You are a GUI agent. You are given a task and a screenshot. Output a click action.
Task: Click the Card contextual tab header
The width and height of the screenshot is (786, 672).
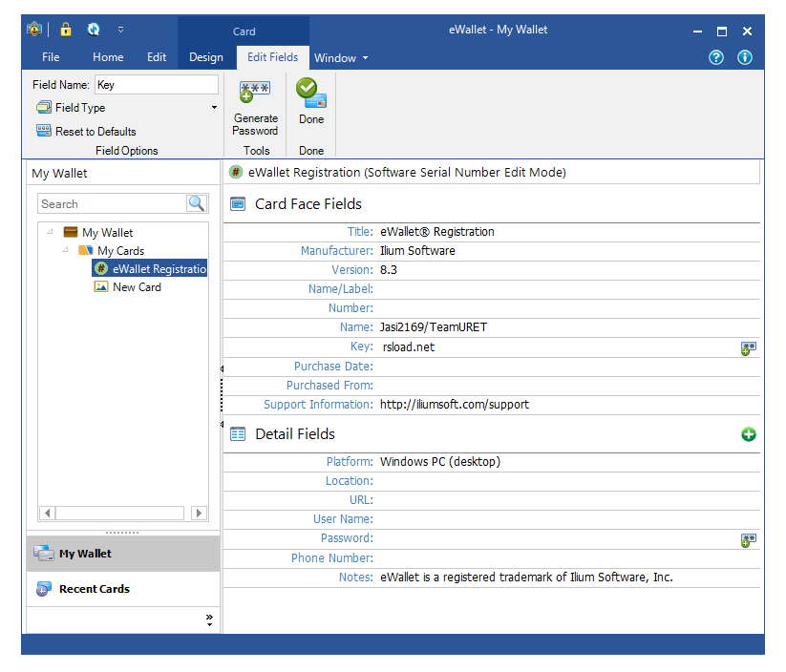tap(244, 31)
